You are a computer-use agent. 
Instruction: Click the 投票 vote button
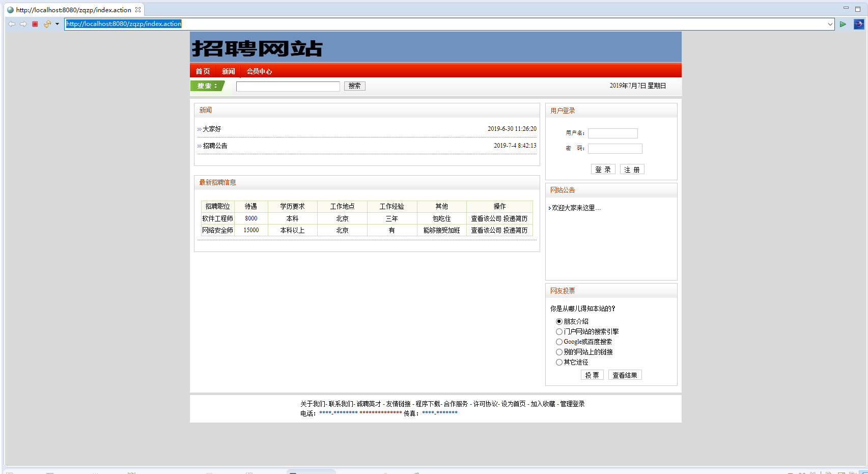click(592, 375)
